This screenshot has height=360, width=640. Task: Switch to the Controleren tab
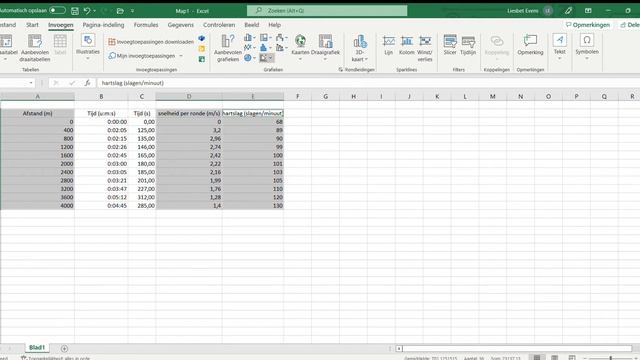coord(219,25)
